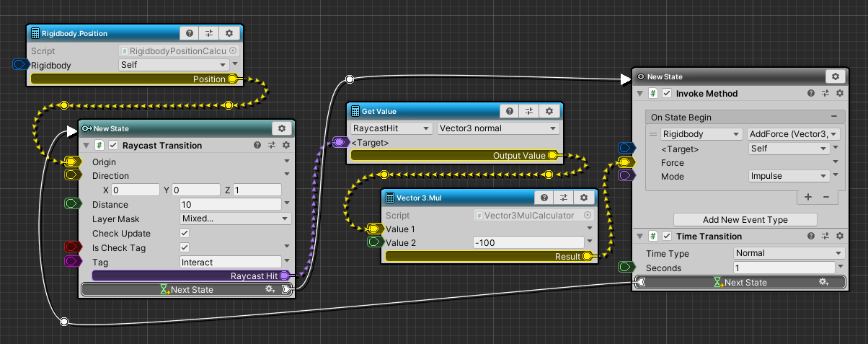Click the Direction Z value field
Viewport: 868px width, 344px height.
pos(258,190)
